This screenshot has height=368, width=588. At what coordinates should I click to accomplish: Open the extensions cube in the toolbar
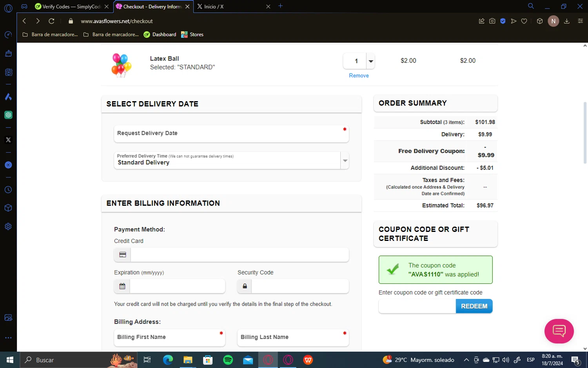tap(540, 21)
